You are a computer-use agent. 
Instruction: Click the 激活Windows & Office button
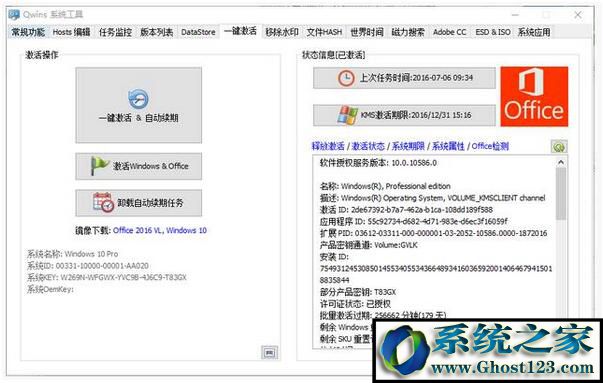138,166
